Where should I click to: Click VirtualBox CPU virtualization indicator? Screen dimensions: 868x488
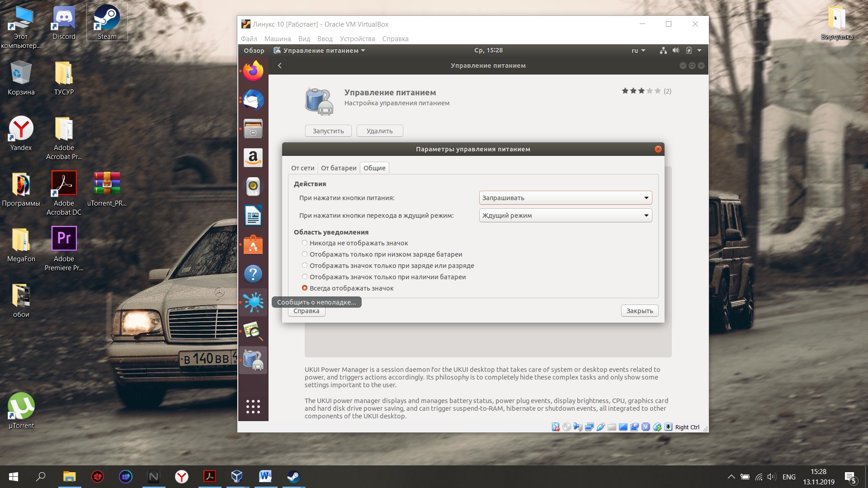(x=646, y=427)
